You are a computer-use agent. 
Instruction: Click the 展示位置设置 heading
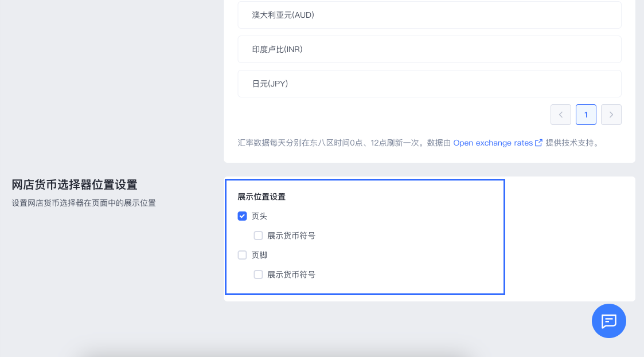pos(261,197)
